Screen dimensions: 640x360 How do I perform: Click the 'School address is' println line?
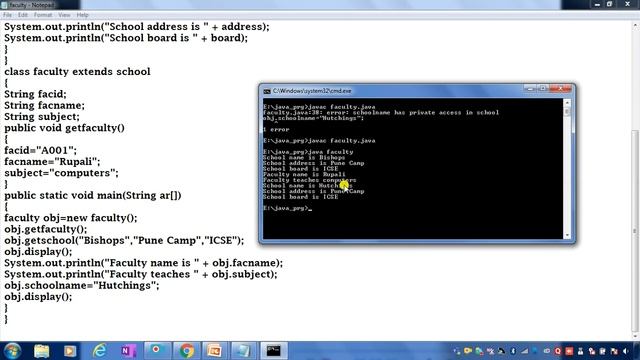coord(137,27)
